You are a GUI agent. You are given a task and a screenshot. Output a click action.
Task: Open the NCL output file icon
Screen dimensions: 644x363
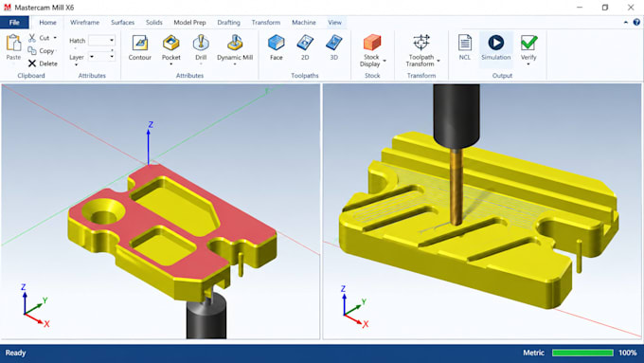click(464, 43)
